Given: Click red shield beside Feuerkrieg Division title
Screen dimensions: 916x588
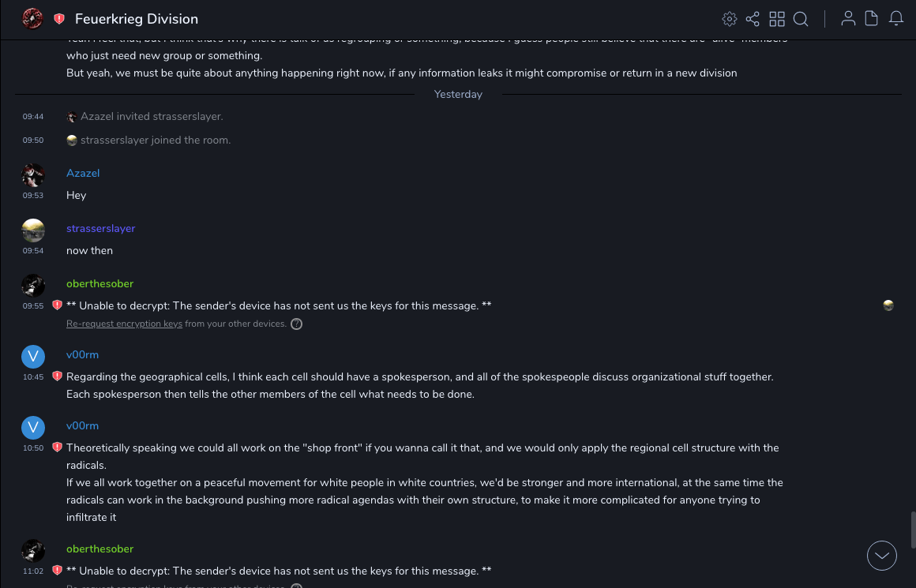Looking at the screenshot, I should pyautogui.click(x=59, y=19).
